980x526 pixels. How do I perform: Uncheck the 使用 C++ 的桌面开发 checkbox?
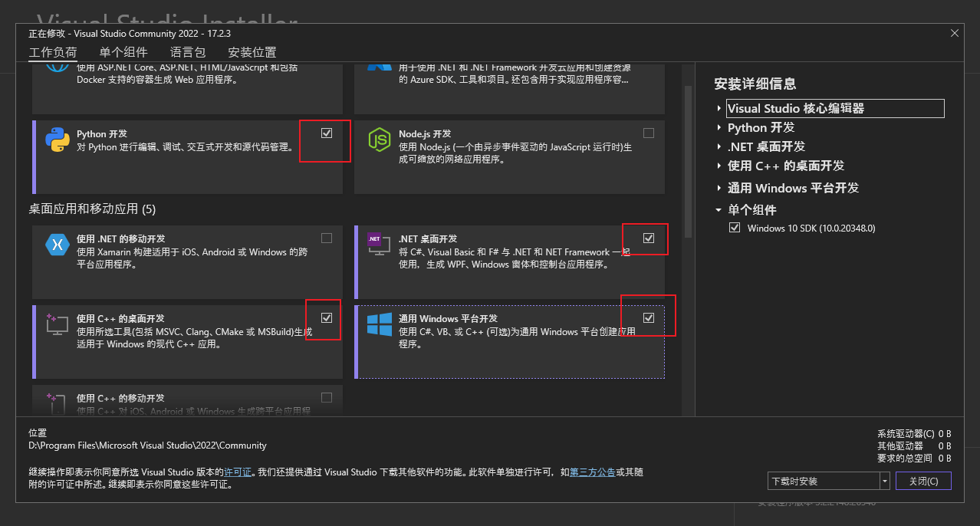(x=327, y=317)
